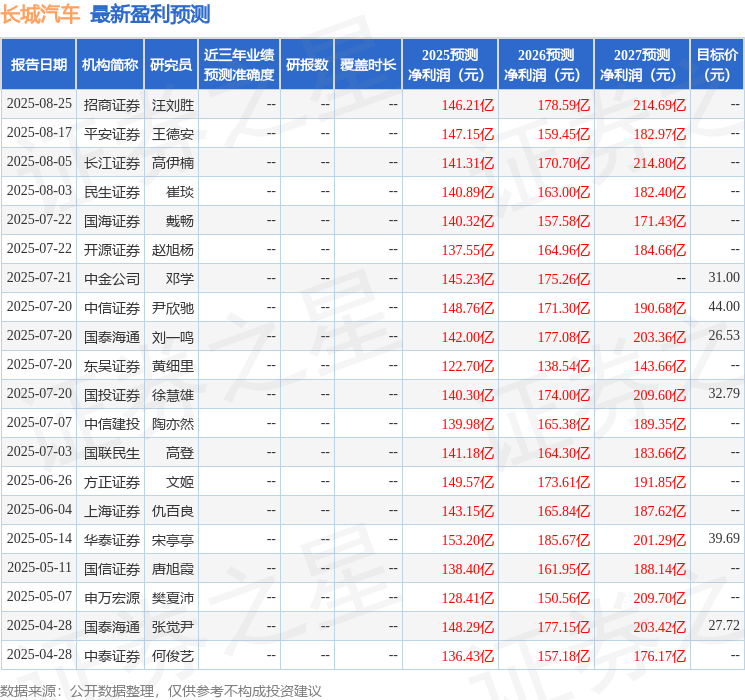The height and width of the screenshot is (700, 745).
Task: Select institution 中泰证券
Action: (x=112, y=656)
